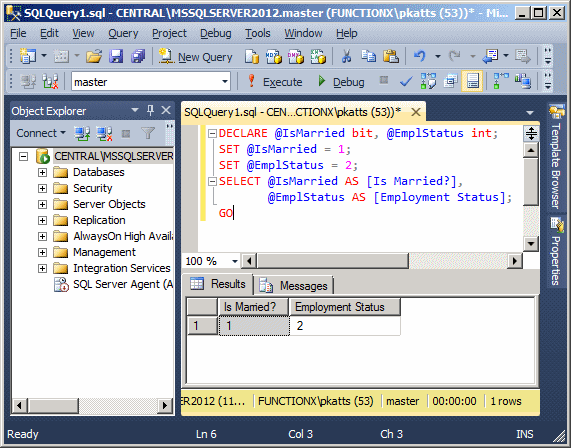
Task: Click the Object Explorer disconnect icon
Action: (x=104, y=133)
